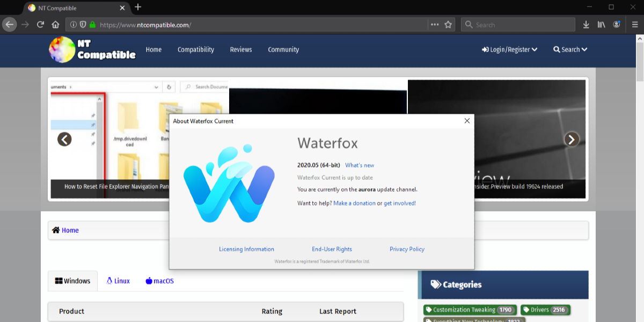Viewport: 644px width, 322px height.
Task: Click the NT Compatible site logo
Action: (92, 49)
